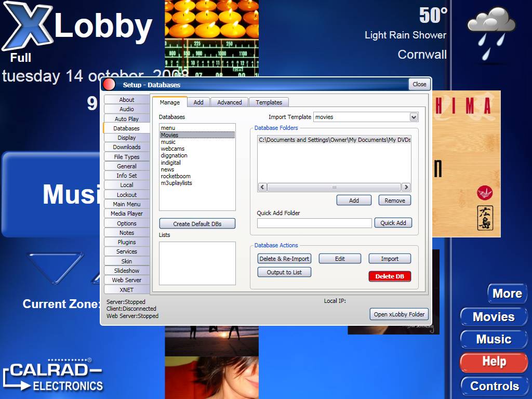Open Slideshow settings
Viewport: 532px width, 399px height.
[127, 270]
